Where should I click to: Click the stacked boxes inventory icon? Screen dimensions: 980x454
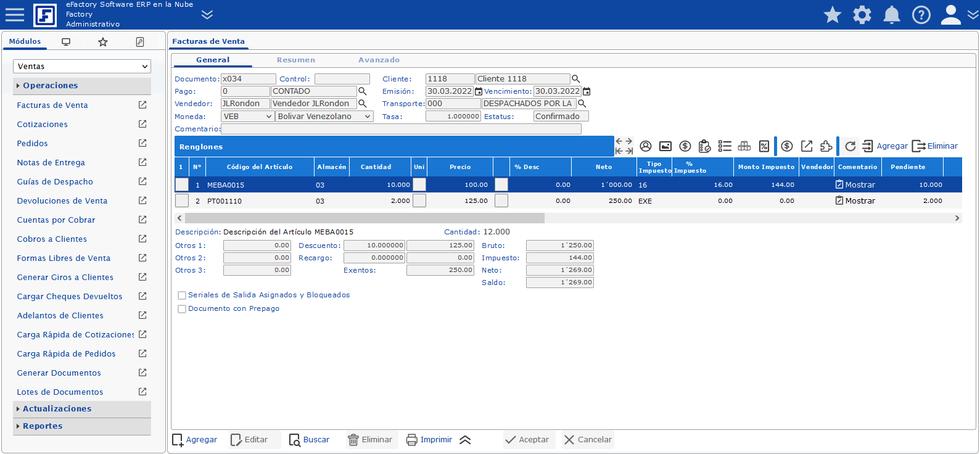tap(744, 146)
